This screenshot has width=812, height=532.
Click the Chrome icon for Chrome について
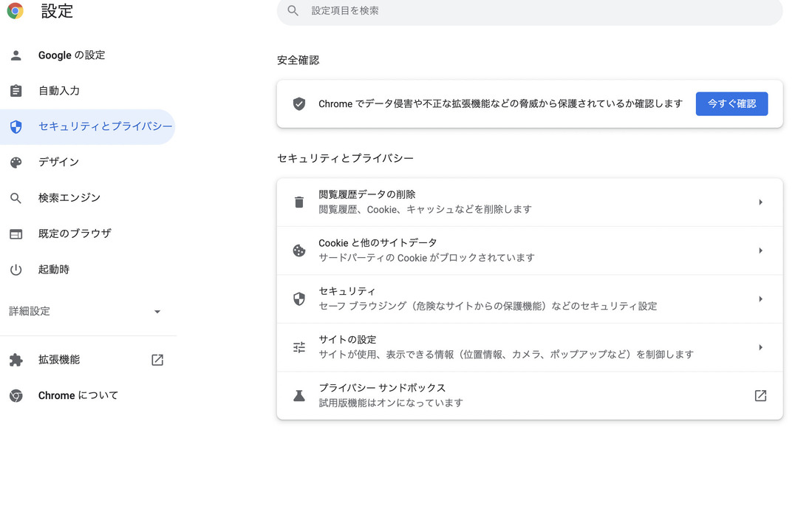[x=16, y=396]
